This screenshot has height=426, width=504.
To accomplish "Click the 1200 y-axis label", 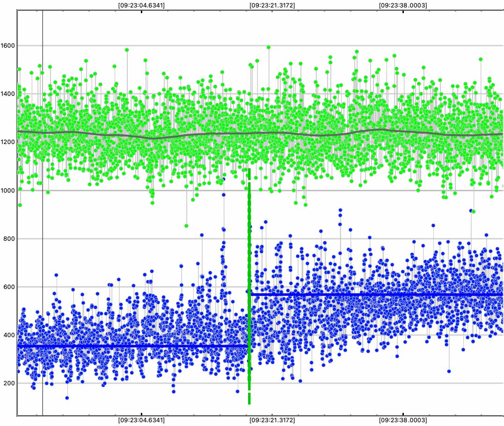I will [x=7, y=142].
